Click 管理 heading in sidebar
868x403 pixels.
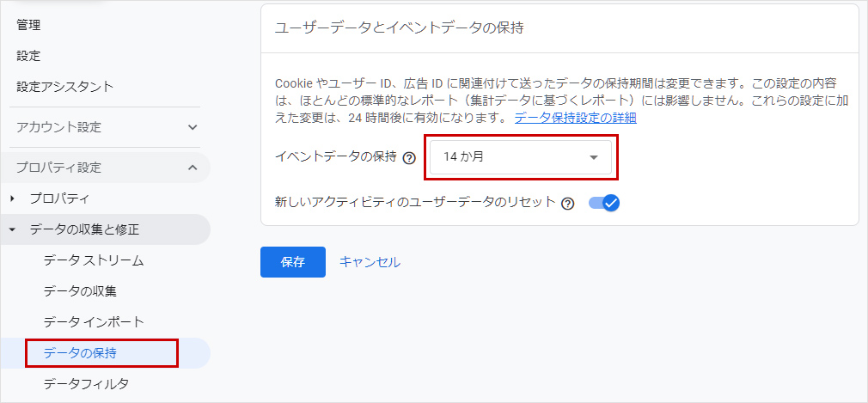28,25
